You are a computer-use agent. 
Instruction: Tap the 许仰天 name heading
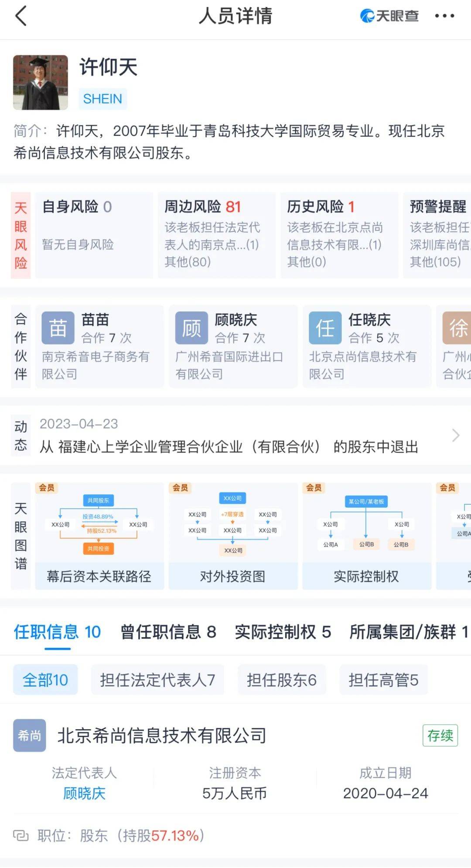108,68
